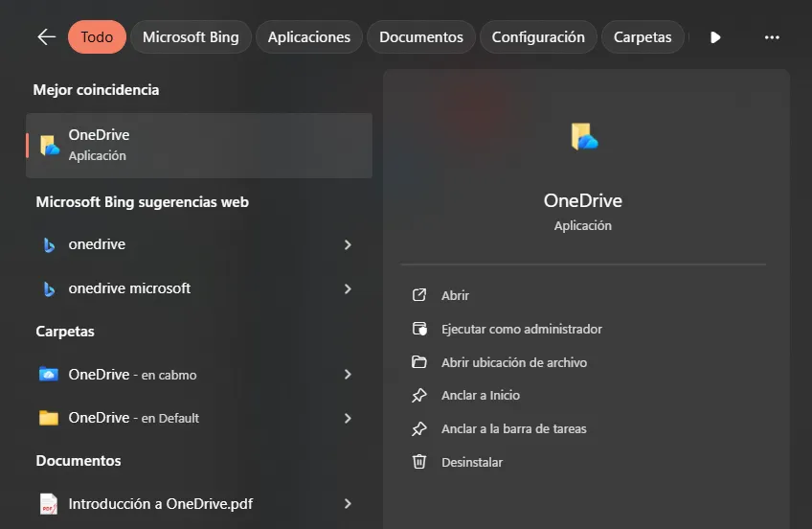Click the Abrir open-external icon
This screenshot has width=812, height=529.
(419, 295)
